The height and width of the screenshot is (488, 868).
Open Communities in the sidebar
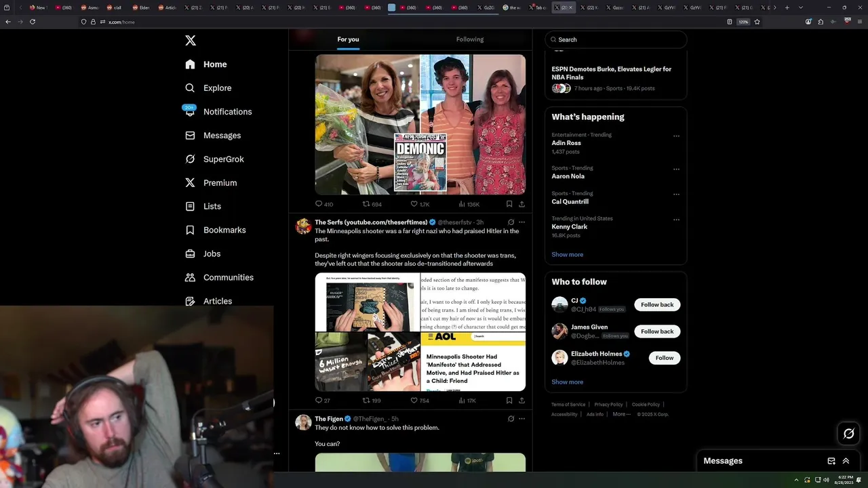click(219, 277)
